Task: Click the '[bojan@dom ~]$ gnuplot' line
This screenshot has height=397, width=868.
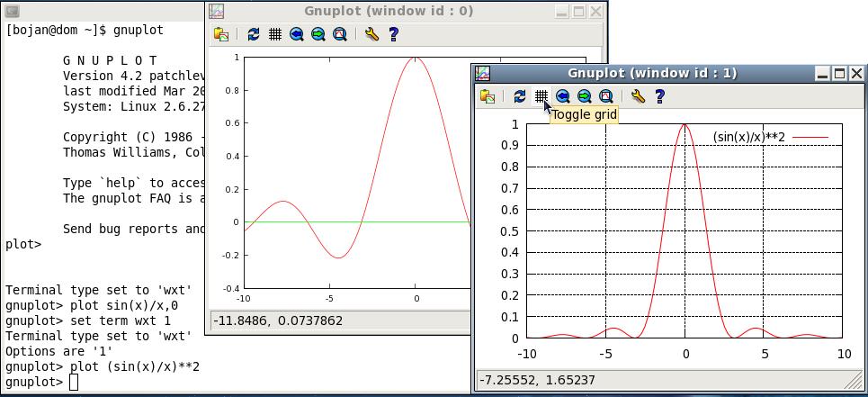Action: [x=85, y=30]
